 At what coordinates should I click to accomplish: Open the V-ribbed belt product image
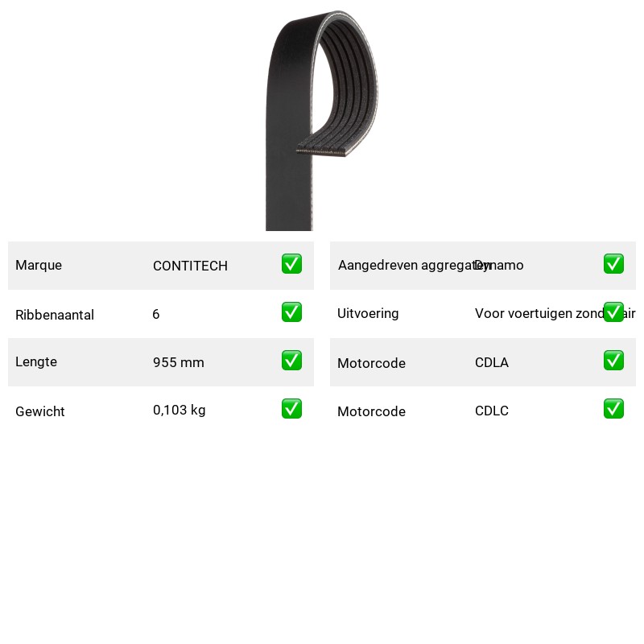322,120
